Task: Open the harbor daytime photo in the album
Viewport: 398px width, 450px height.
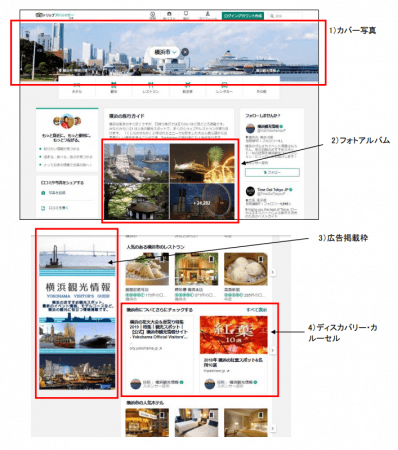Action: pyautogui.click(x=136, y=163)
